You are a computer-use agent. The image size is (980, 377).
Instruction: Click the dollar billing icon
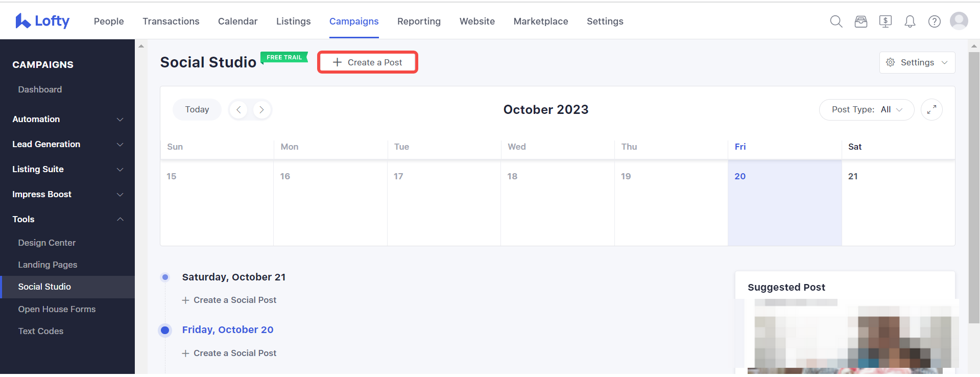[x=886, y=21]
